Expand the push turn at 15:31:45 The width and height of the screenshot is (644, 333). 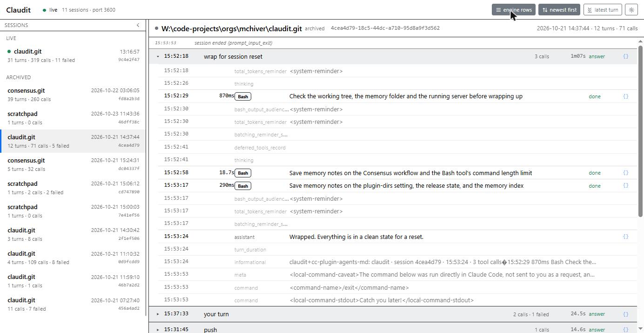pyautogui.click(x=158, y=329)
